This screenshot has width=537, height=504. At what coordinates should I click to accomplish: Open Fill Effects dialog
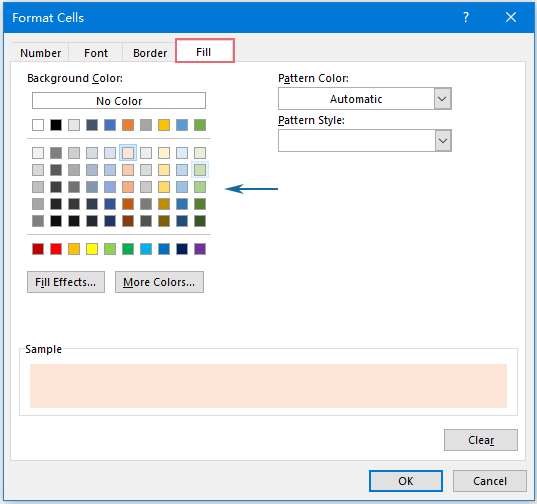[x=66, y=282]
